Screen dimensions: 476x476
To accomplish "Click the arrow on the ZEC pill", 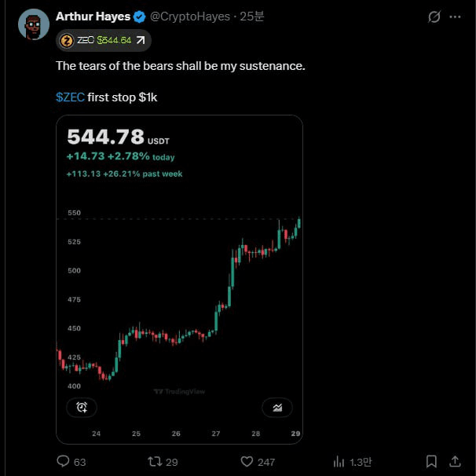I will coord(141,40).
